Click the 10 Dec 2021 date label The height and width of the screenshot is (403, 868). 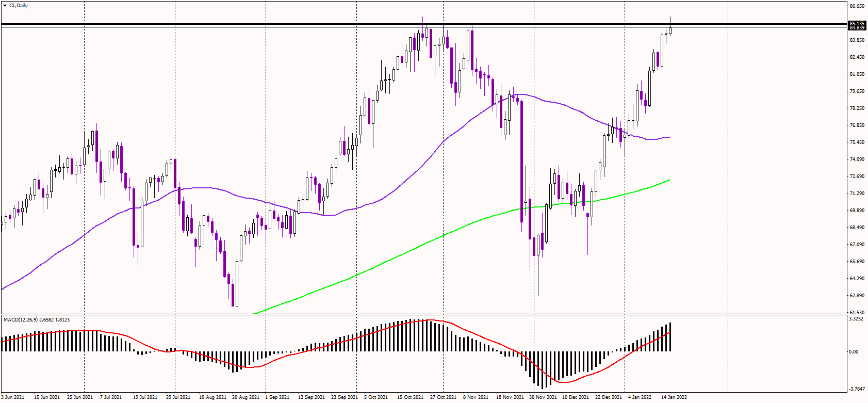[576, 397]
